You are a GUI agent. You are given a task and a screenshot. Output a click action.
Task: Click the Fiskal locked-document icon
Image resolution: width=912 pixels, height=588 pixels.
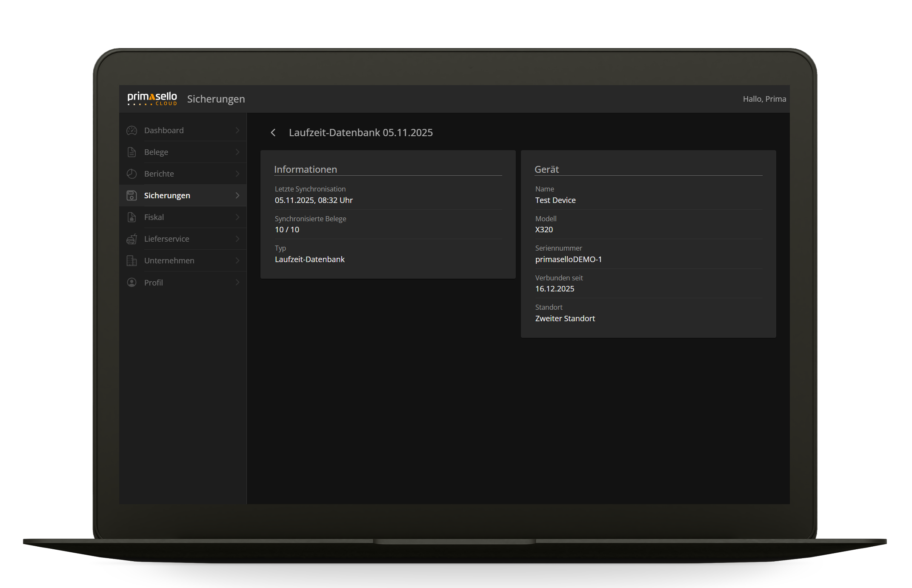point(132,217)
